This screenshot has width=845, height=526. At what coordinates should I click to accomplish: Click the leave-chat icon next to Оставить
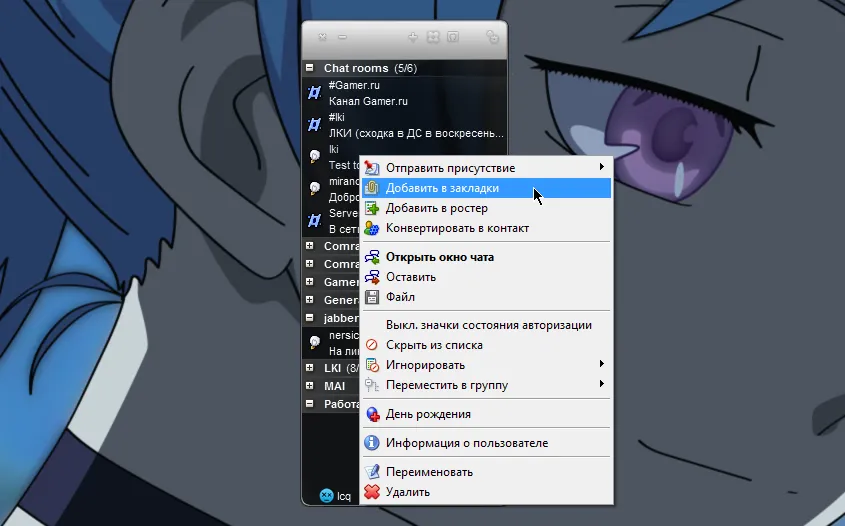click(372, 277)
